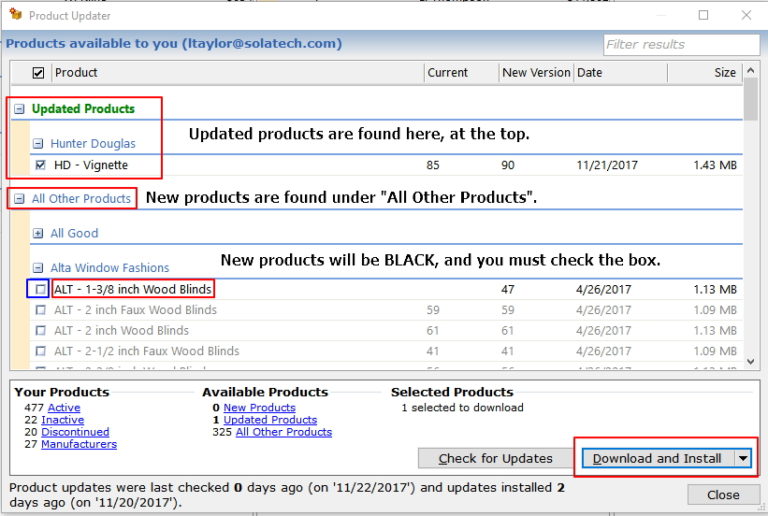Open the Manufacturers link
This screenshot has width=768, height=516.
79,444
